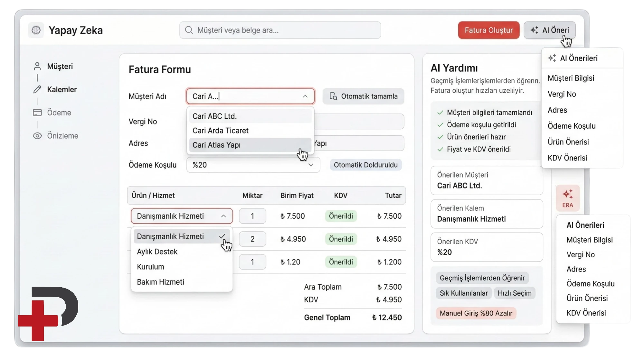644x359 pixels.
Task: Click the magnifier icon in search bar
Action: 189,30
